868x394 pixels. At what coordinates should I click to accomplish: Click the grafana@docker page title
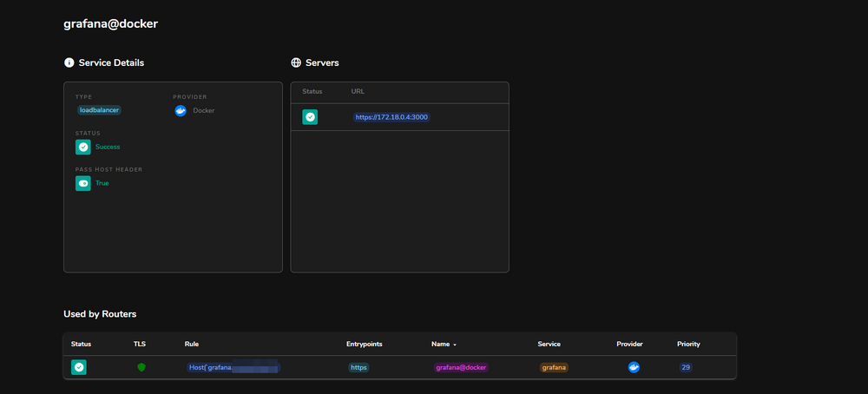111,24
